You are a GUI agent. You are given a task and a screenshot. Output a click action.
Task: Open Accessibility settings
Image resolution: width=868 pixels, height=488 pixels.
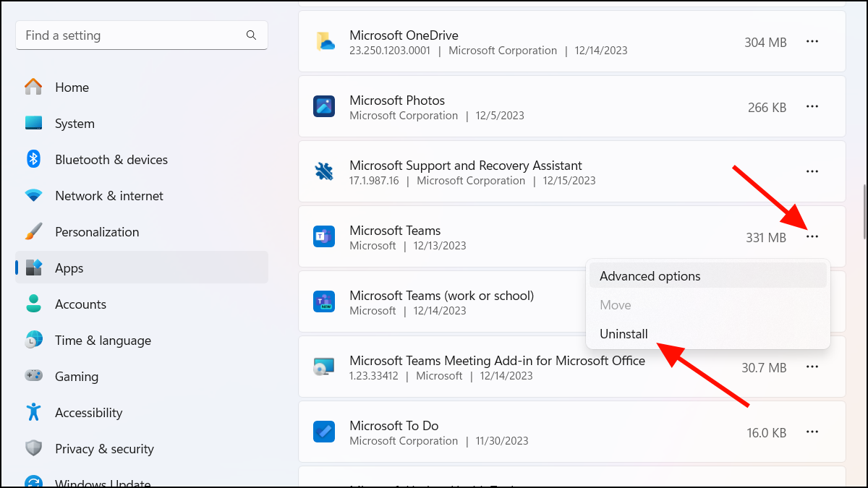142,413
